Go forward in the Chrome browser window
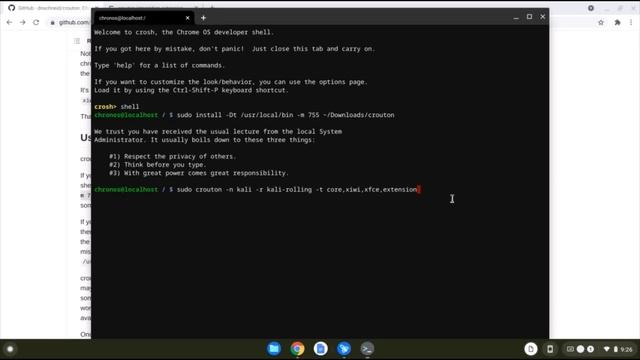Image resolution: width=640 pixels, height=360 pixels. click(23, 22)
